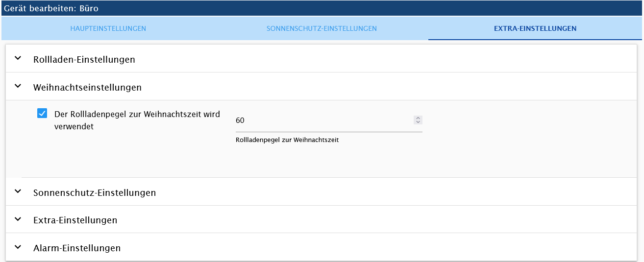Decrease Christmas shutter level with down arrow

coord(418,122)
